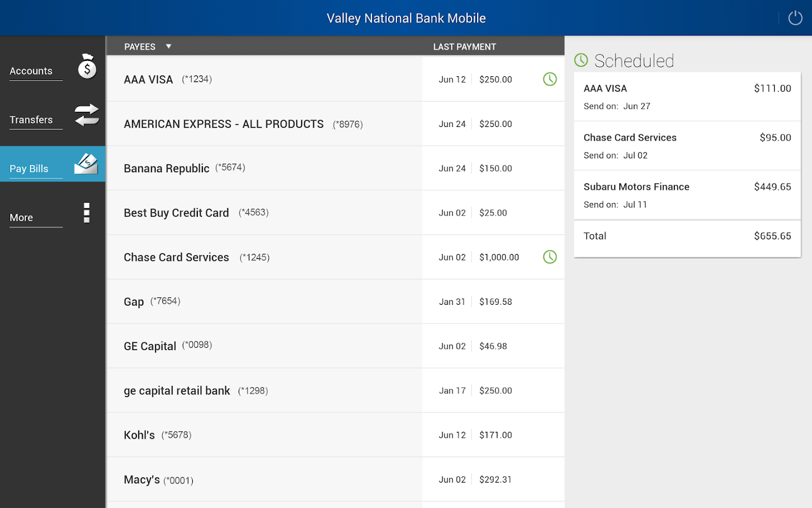Image resolution: width=812 pixels, height=508 pixels.
Task: Open the scheduled AAA VISA $111.00 payment
Action: (x=687, y=97)
